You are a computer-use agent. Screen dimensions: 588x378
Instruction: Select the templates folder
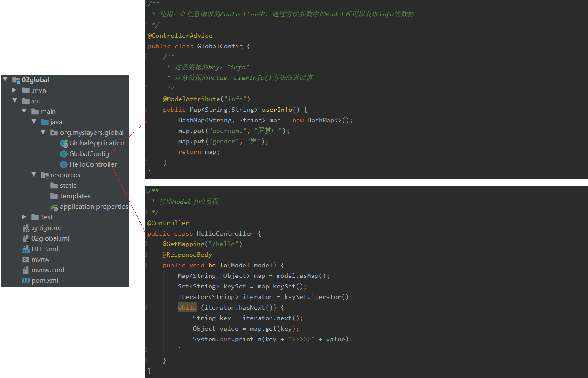pyautogui.click(x=75, y=196)
